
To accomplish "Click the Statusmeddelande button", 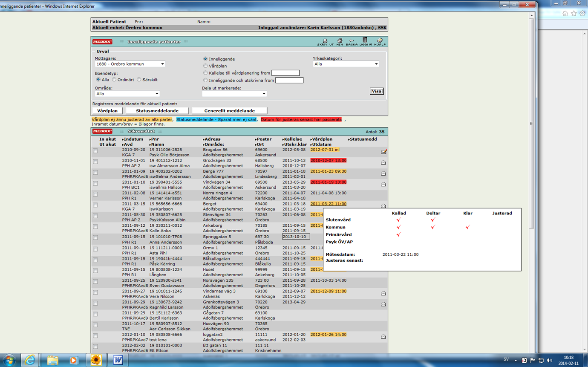I will pyautogui.click(x=157, y=111).
